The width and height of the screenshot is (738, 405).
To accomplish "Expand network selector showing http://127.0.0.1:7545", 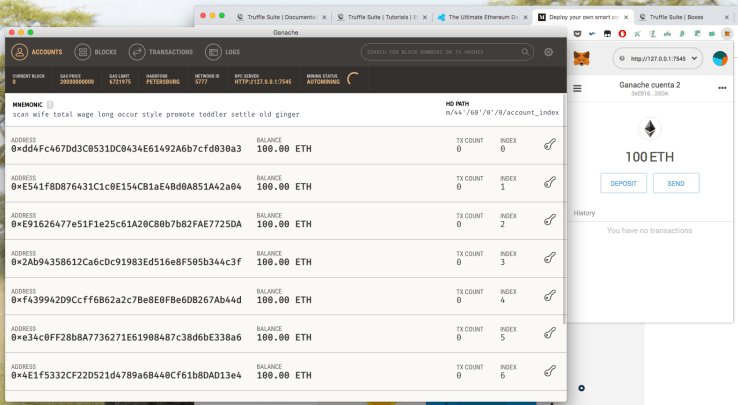I will pyautogui.click(x=657, y=59).
